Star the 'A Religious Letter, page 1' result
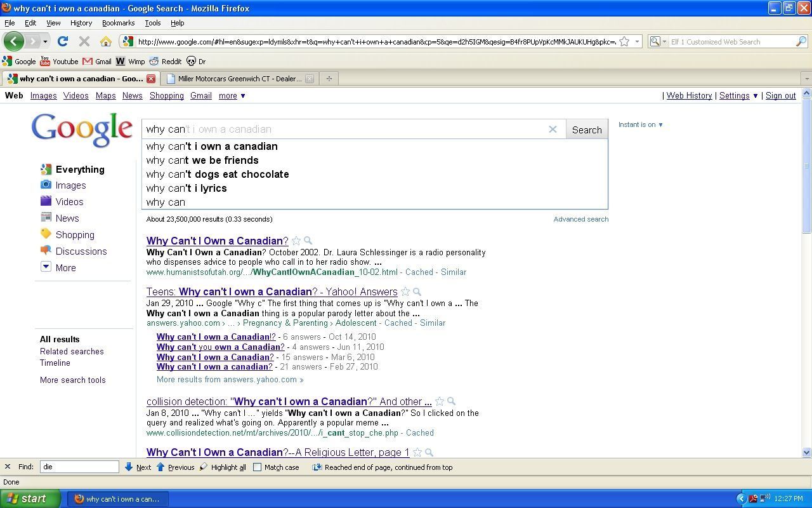 pos(417,453)
